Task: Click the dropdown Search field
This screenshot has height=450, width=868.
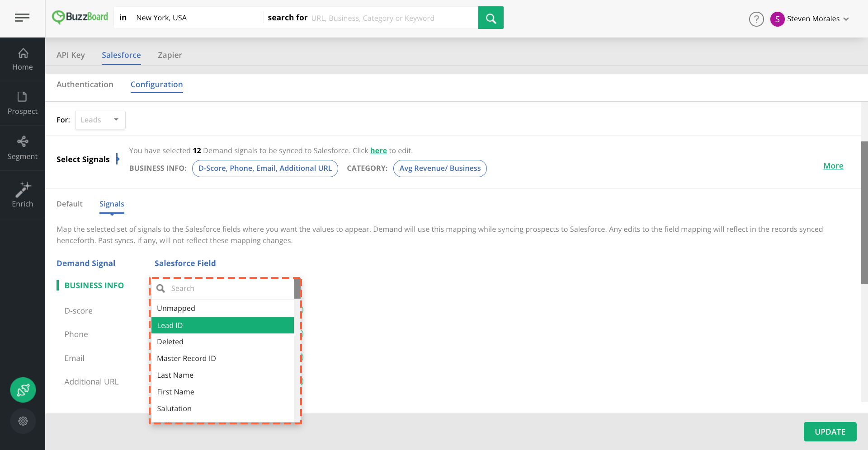Action: point(222,288)
